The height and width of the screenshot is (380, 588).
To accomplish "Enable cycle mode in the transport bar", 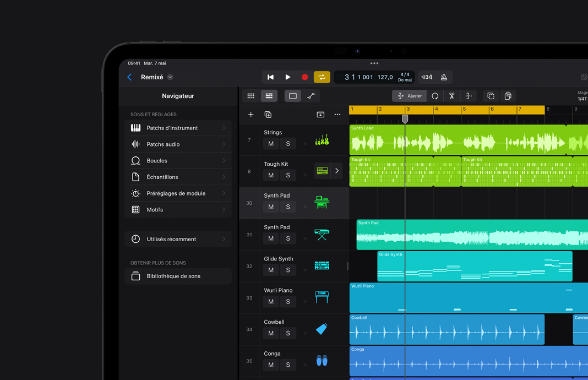I will tap(323, 77).
